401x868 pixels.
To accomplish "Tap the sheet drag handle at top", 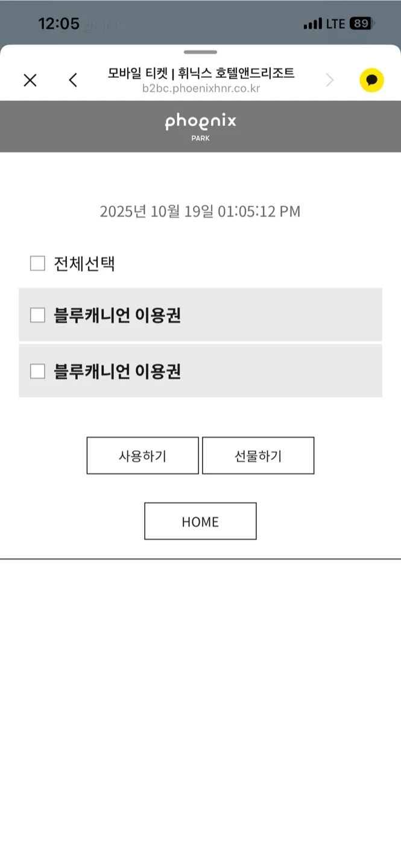I will tap(200, 52).
